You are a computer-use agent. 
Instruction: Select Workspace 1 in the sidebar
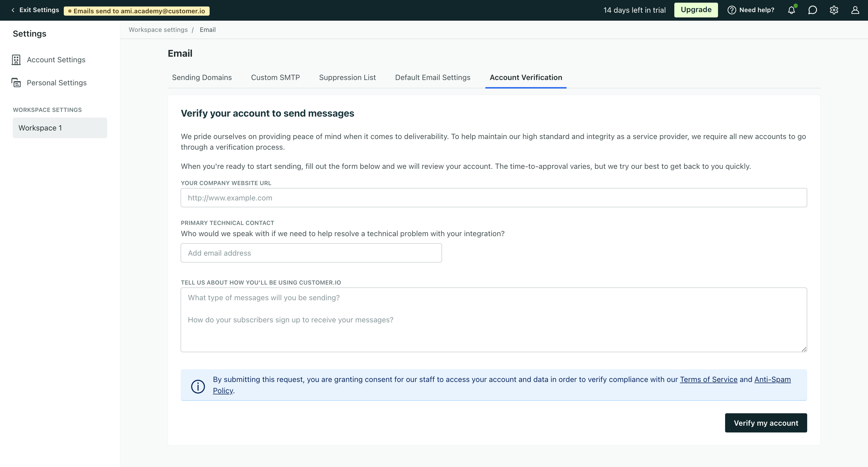pyautogui.click(x=60, y=128)
